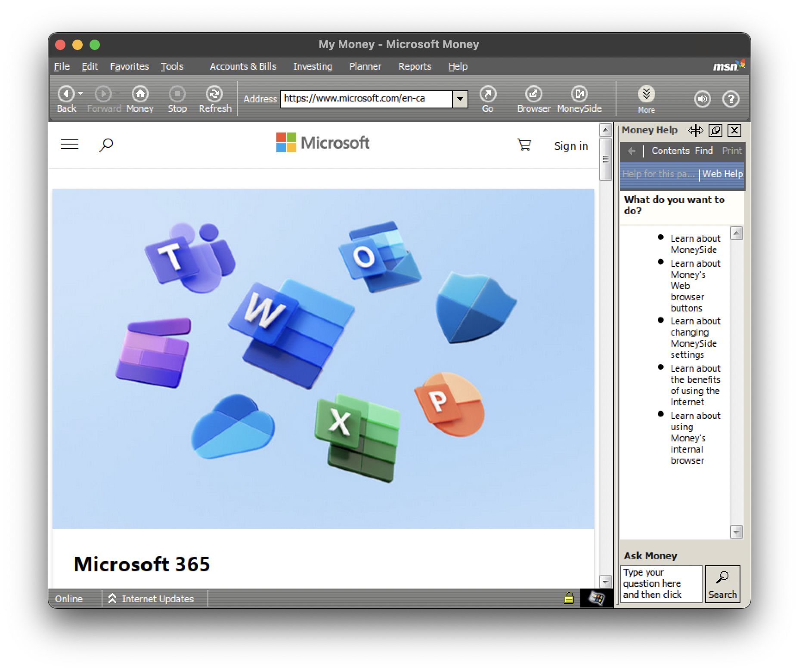
Task: Open Help Contents
Action: tap(670, 151)
